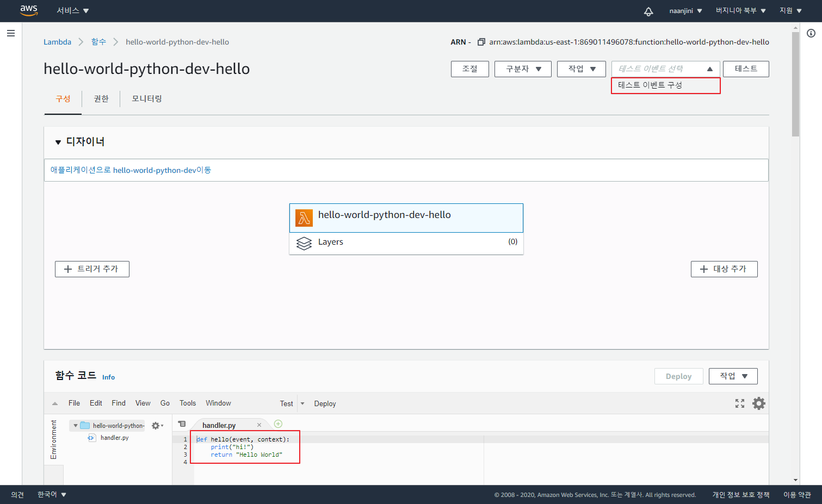The image size is (822, 504).
Task: Click the add new tab plus icon
Action: click(278, 424)
